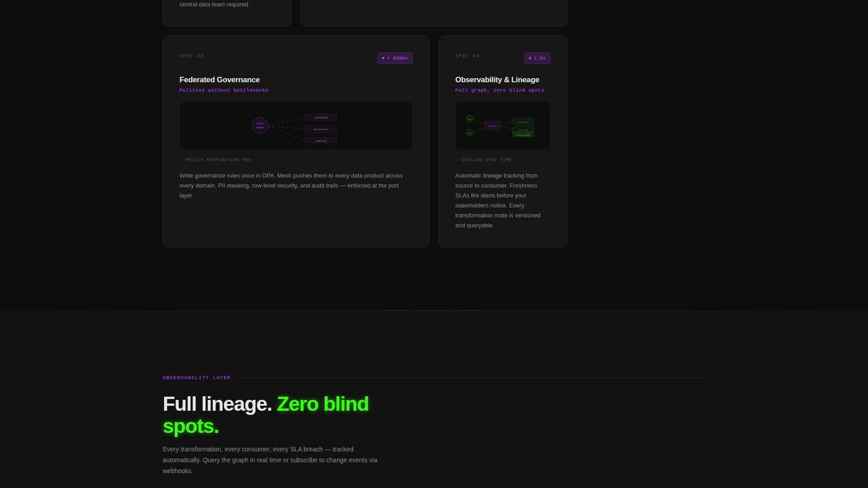
Task: Open the Observability & Lineage card title
Action: click(x=497, y=80)
